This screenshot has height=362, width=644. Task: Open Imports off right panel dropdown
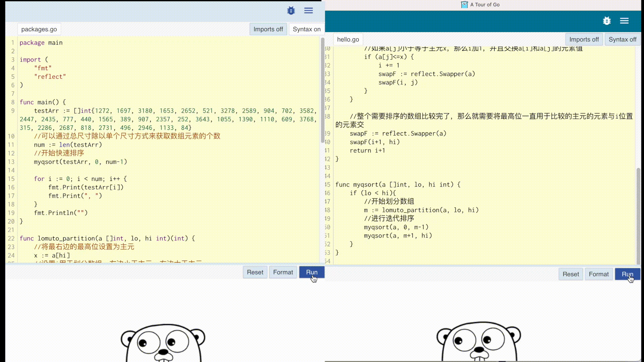(x=584, y=39)
